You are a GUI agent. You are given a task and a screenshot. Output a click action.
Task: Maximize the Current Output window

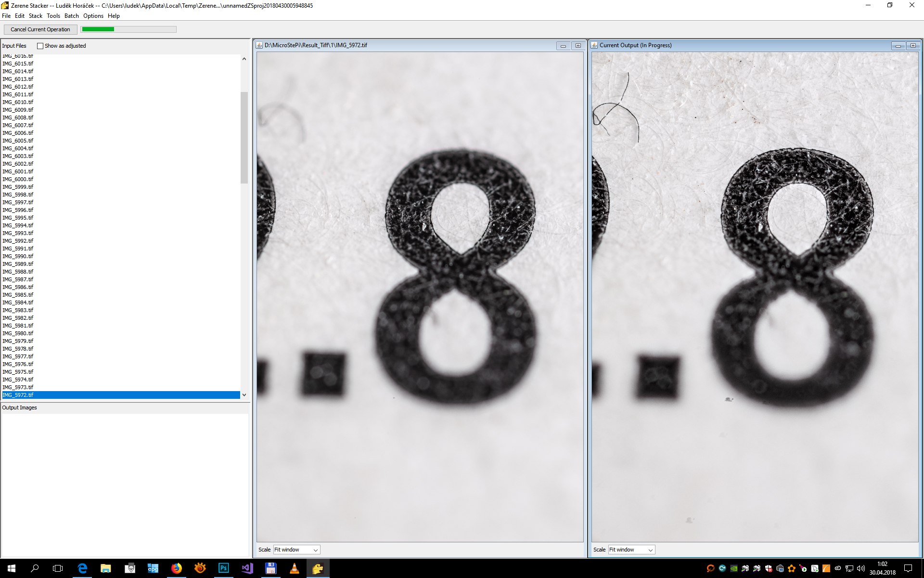tap(913, 46)
